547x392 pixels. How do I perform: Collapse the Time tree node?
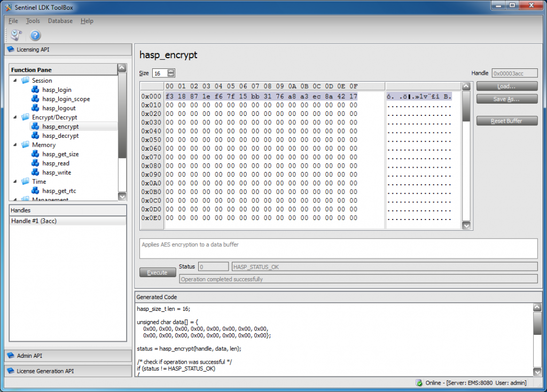click(15, 182)
